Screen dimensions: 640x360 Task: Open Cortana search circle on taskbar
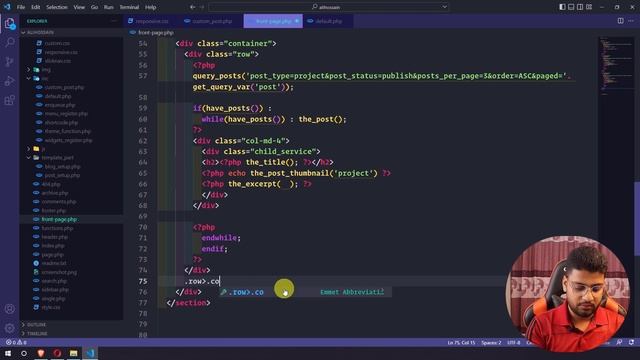click(x=24, y=353)
